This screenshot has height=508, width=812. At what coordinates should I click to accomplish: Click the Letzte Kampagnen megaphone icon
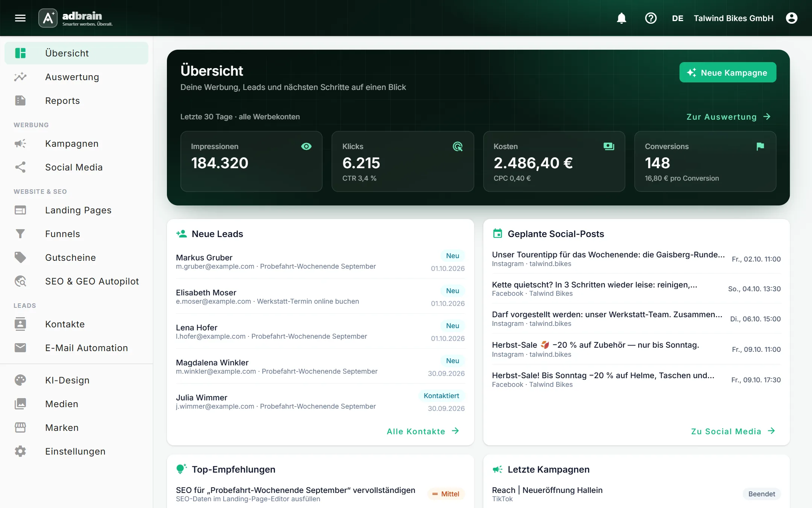497,469
